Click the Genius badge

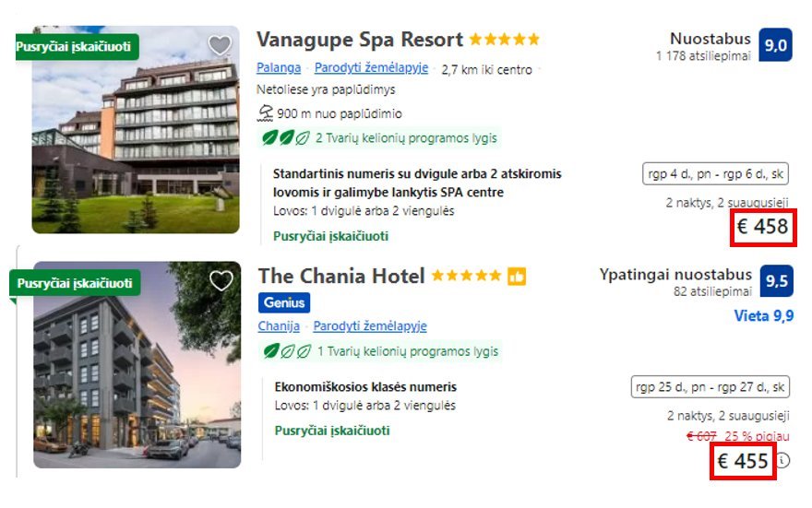pos(284,302)
